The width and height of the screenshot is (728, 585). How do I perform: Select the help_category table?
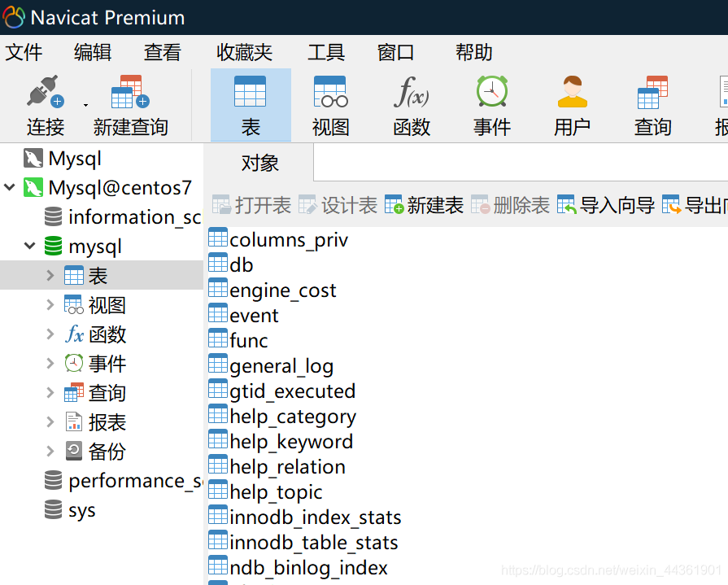coord(281,416)
